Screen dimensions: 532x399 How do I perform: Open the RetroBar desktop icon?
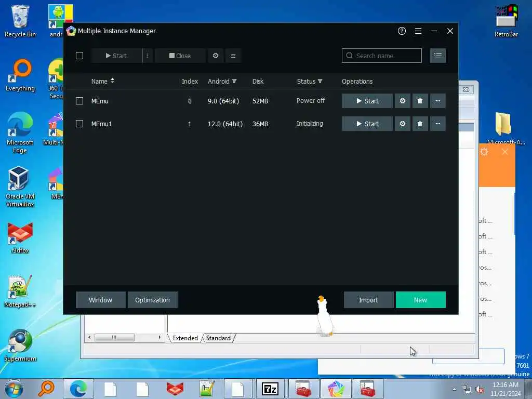(x=506, y=21)
